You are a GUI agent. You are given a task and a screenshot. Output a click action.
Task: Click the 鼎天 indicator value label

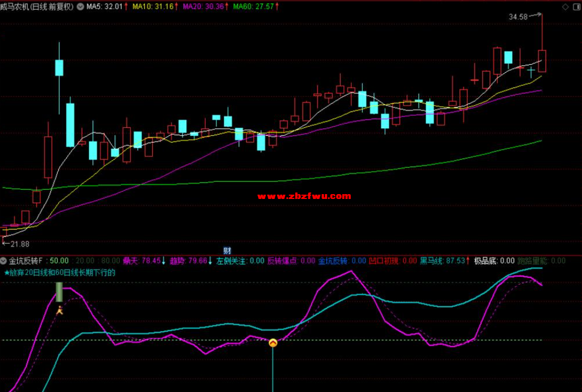[x=144, y=261]
